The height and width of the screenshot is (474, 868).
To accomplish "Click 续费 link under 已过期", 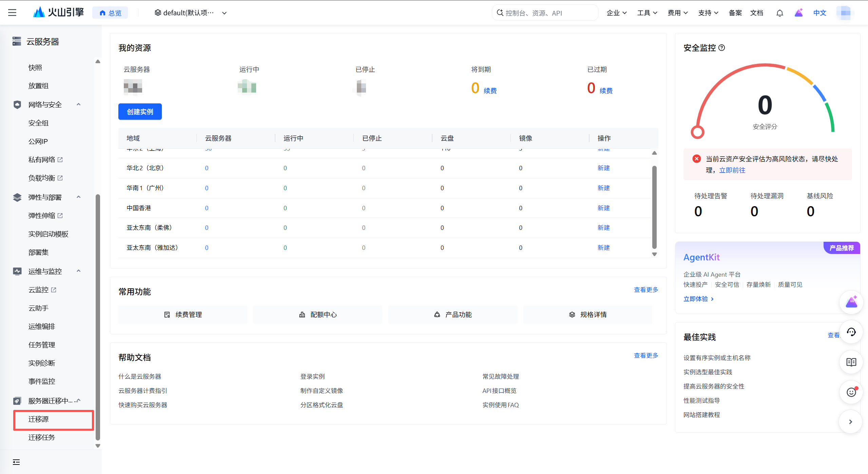I will click(x=606, y=91).
